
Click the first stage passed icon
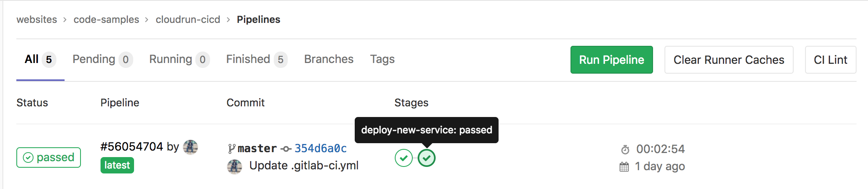click(x=404, y=158)
